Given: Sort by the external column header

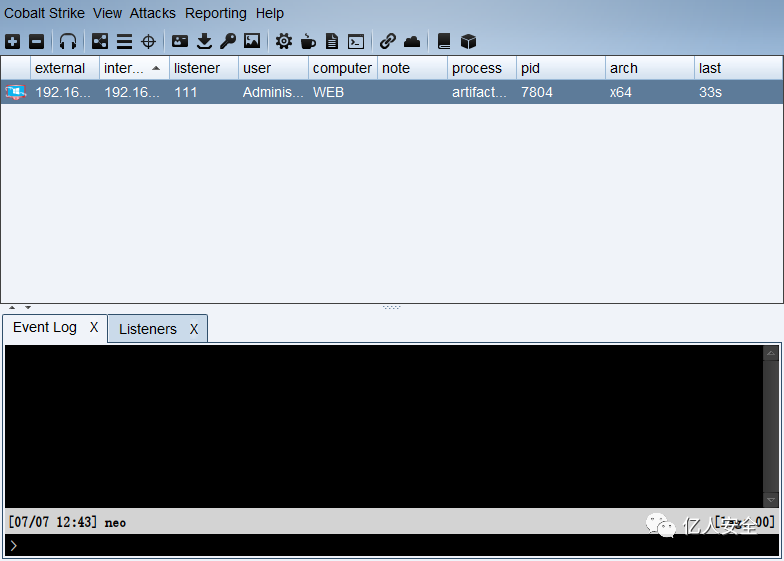Looking at the screenshot, I should pyautogui.click(x=65, y=68).
